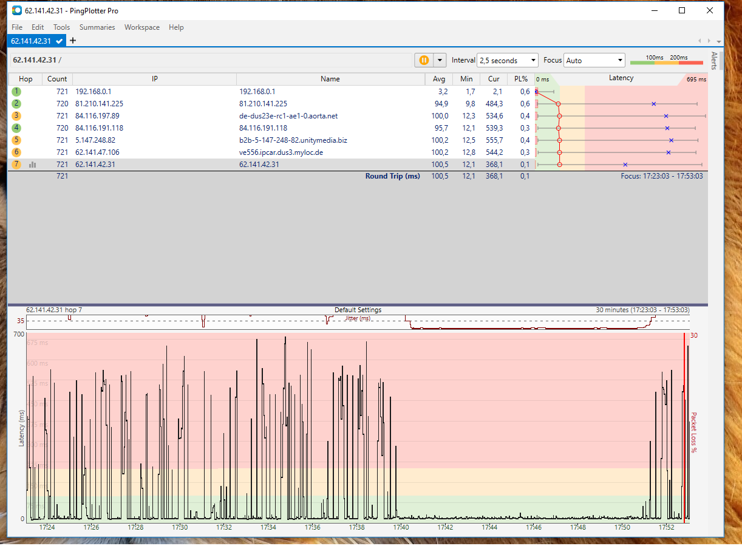The height and width of the screenshot is (560, 742).
Task: Toggle the timeline graph icon on hop 7
Action: point(32,165)
